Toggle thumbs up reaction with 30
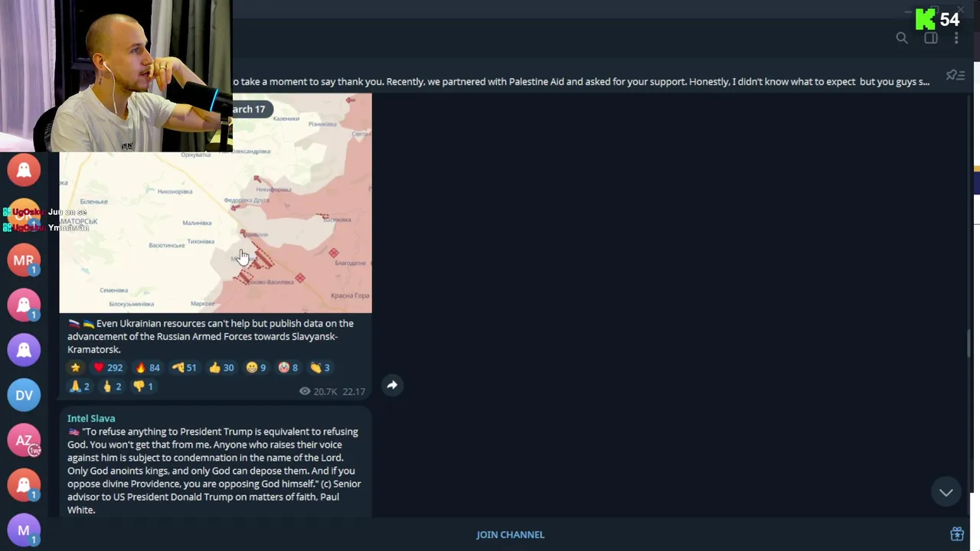Screen dimensions: 980x551 pyautogui.click(x=221, y=367)
